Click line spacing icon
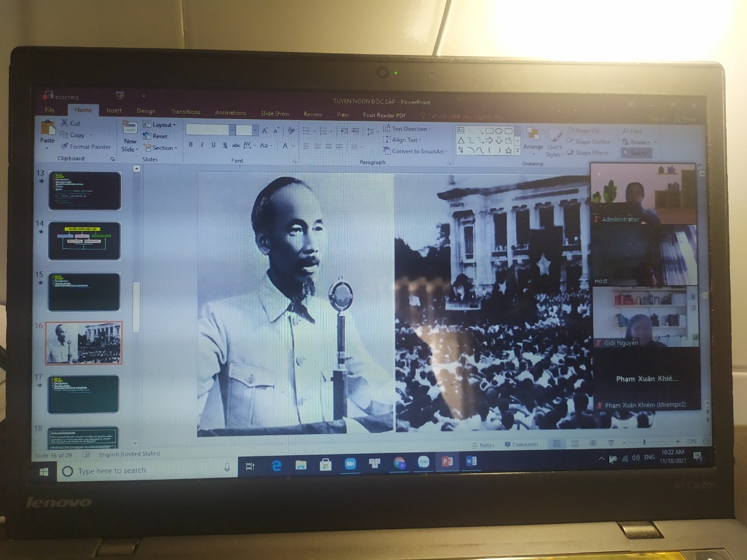This screenshot has width=747, height=560. [x=371, y=132]
